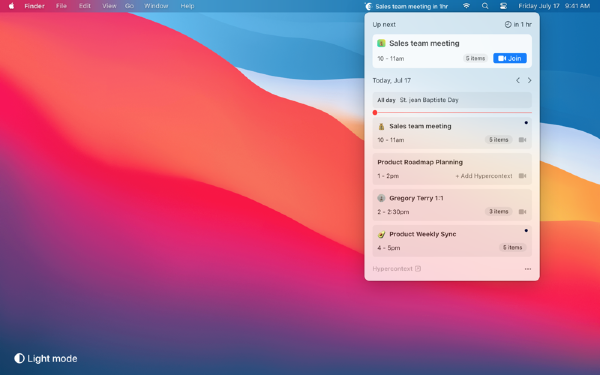Click the Light mode half-circle icon
Image resolution: width=600 pixels, height=375 pixels.
(19, 358)
